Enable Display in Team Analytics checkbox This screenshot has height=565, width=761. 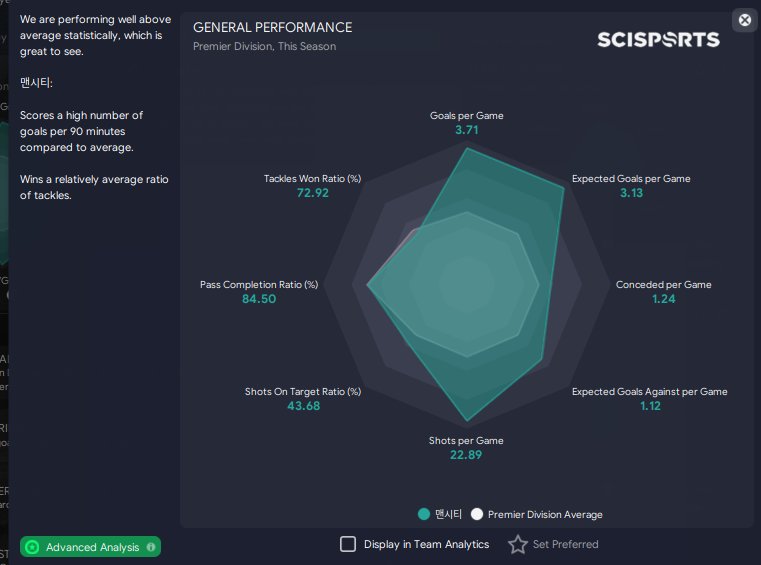[x=348, y=544]
